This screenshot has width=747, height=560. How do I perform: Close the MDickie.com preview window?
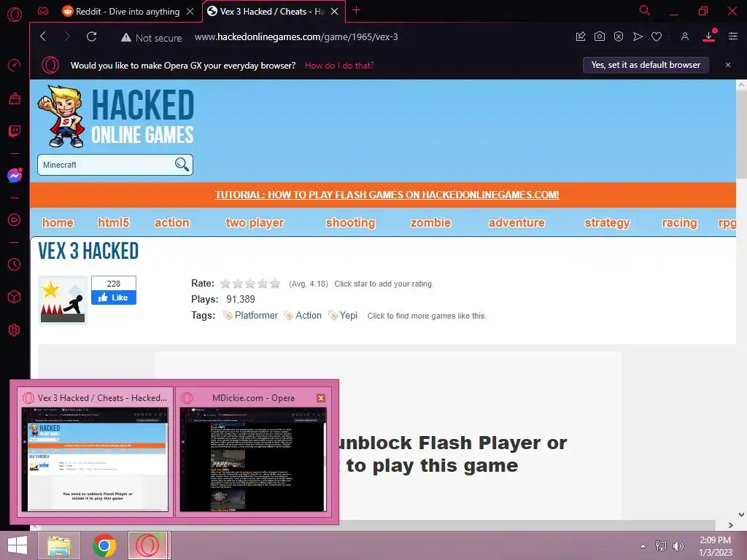(x=321, y=398)
